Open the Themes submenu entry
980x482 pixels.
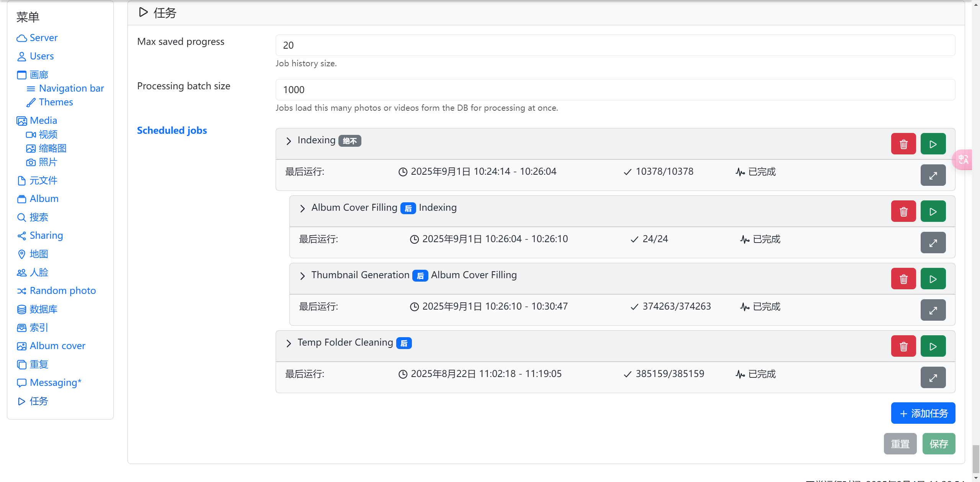pyautogui.click(x=56, y=102)
